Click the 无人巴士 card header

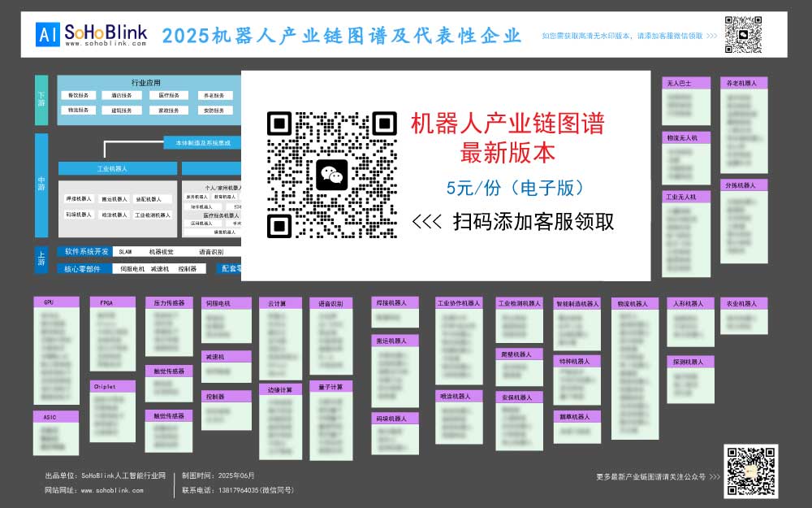pyautogui.click(x=686, y=83)
